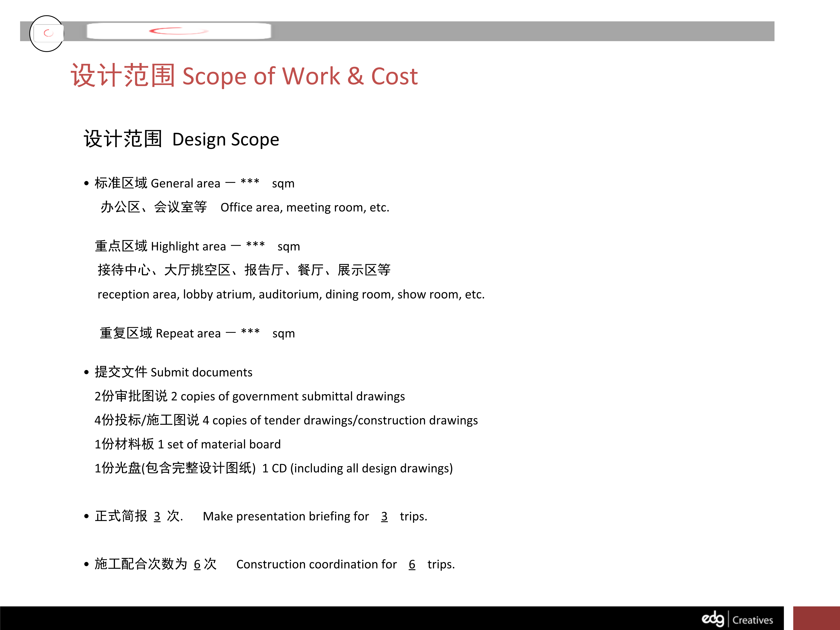The height and width of the screenshot is (630, 840).
Task: Click '2 copies of government submittal drawings'
Action: coord(288,396)
